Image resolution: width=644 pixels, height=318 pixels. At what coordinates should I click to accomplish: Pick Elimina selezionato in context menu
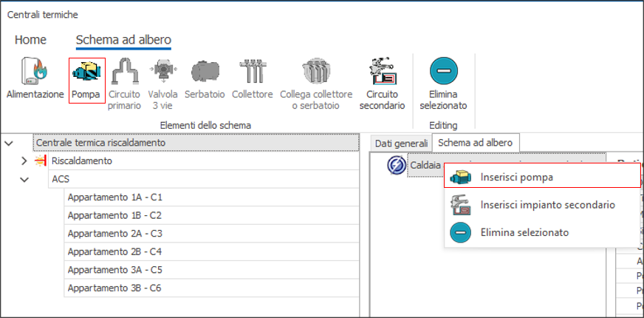pyautogui.click(x=524, y=232)
